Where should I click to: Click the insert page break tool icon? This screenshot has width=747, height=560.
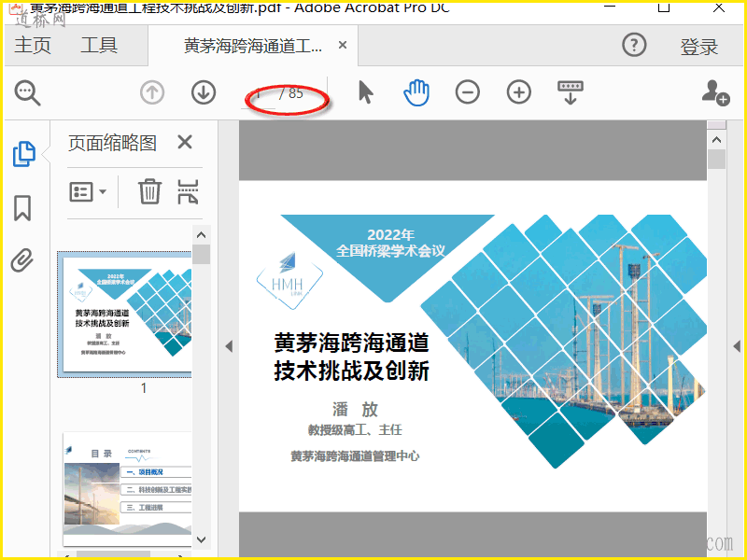(188, 191)
